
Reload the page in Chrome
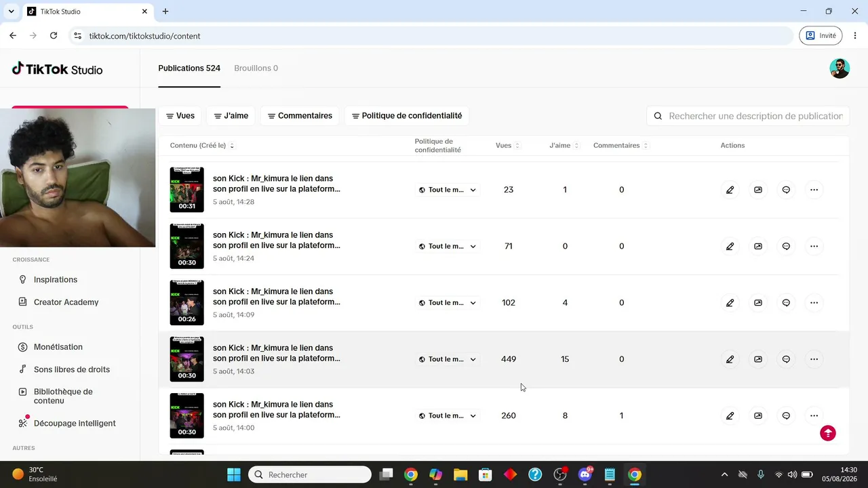(x=54, y=36)
